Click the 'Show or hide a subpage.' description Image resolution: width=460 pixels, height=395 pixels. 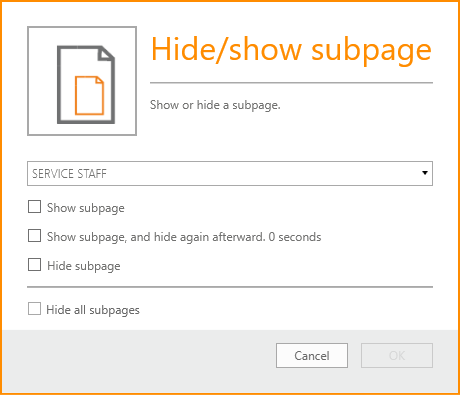(x=215, y=105)
